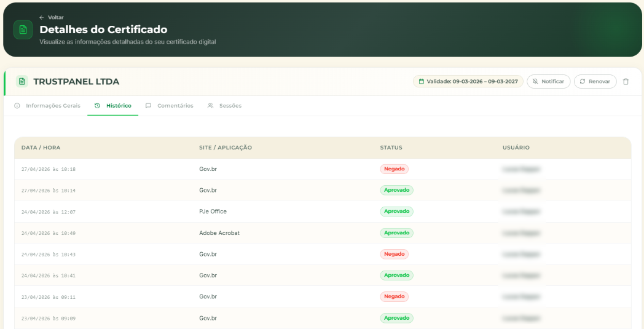This screenshot has width=644, height=329.
Task: Open the Sessões tab
Action: (224, 106)
